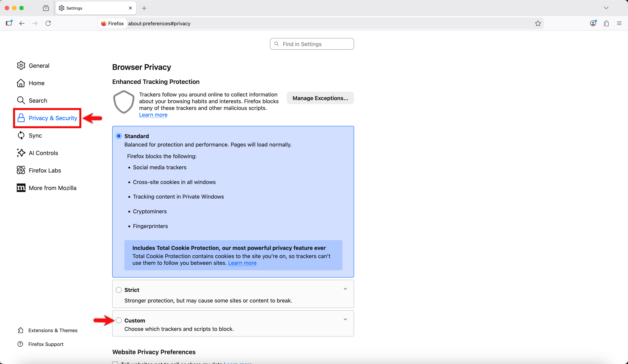This screenshot has height=364, width=628.
Task: Click the General gear icon
Action: point(21,66)
